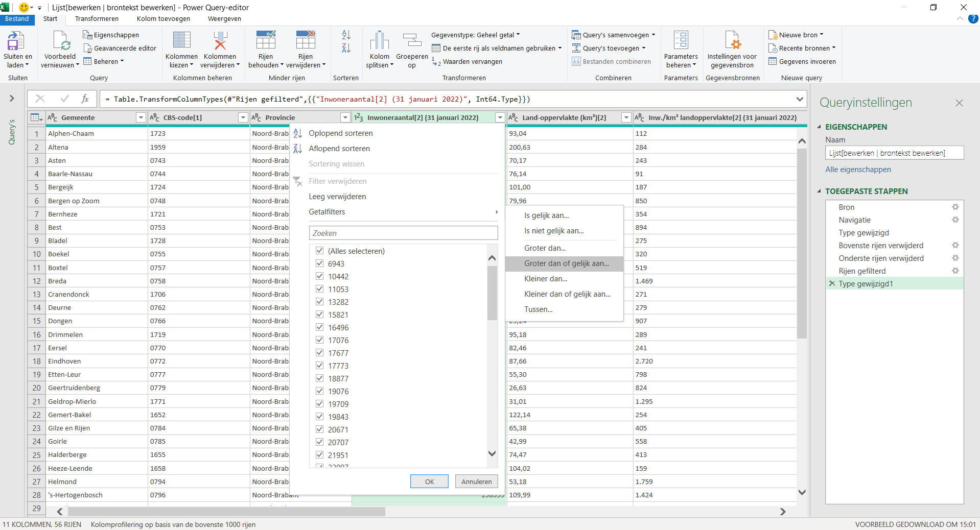Click inside the Zoeken search field
The height and width of the screenshot is (530, 980).
click(x=403, y=233)
